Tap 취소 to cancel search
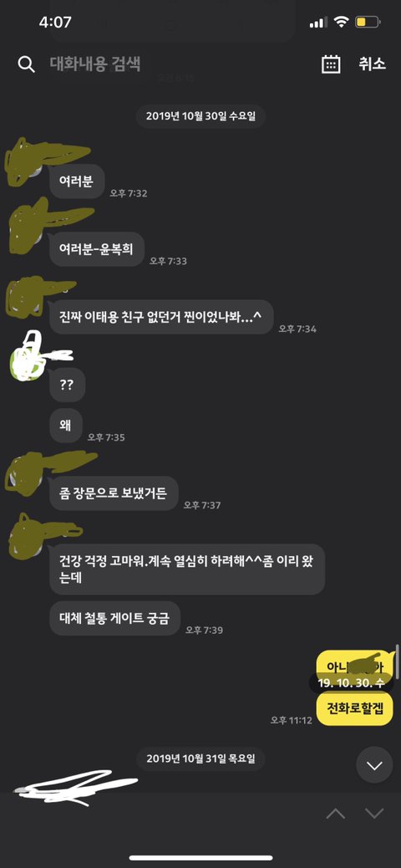 click(x=372, y=64)
